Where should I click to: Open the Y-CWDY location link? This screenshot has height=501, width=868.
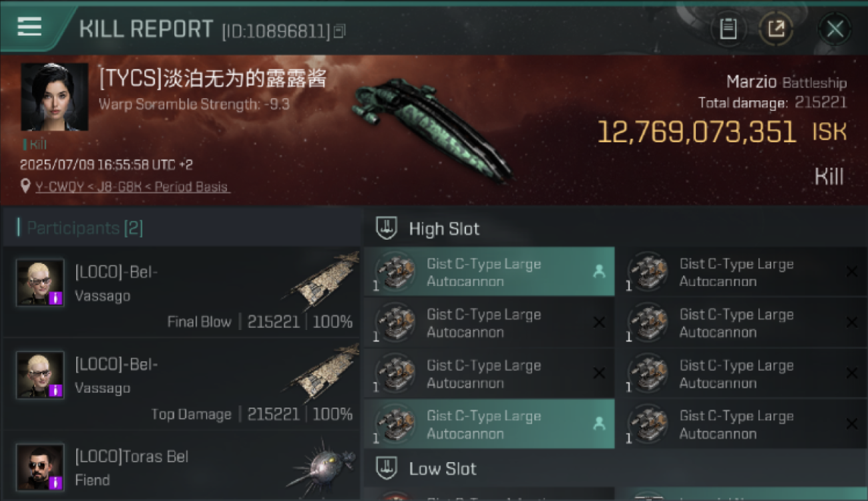click(132, 187)
